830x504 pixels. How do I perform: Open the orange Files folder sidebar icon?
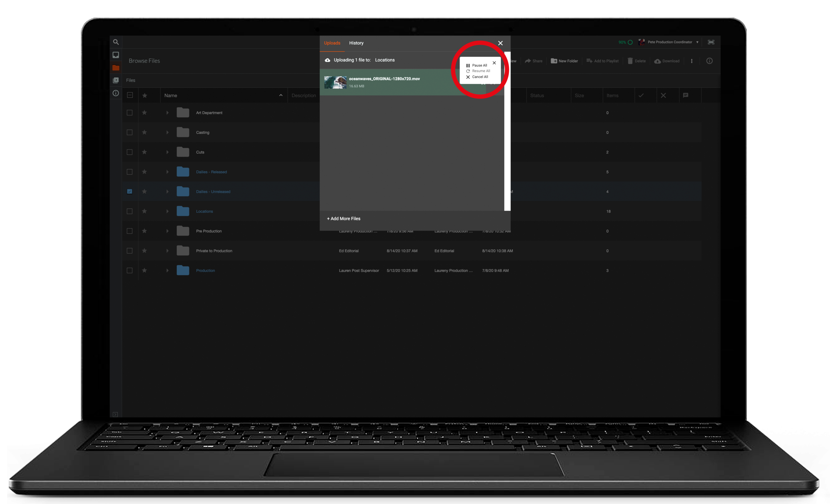(116, 68)
